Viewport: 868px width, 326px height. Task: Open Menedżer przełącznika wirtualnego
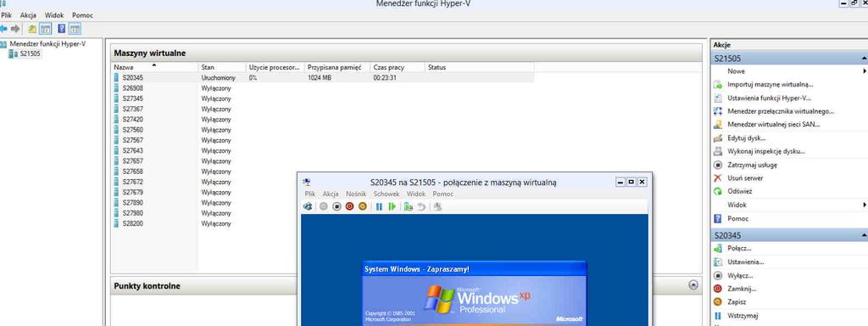(781, 111)
